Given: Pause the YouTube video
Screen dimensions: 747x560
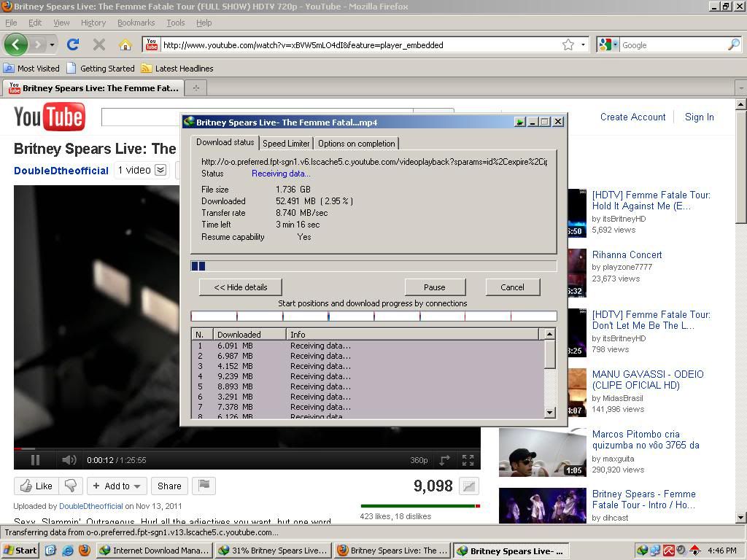Looking at the screenshot, I should [35, 460].
